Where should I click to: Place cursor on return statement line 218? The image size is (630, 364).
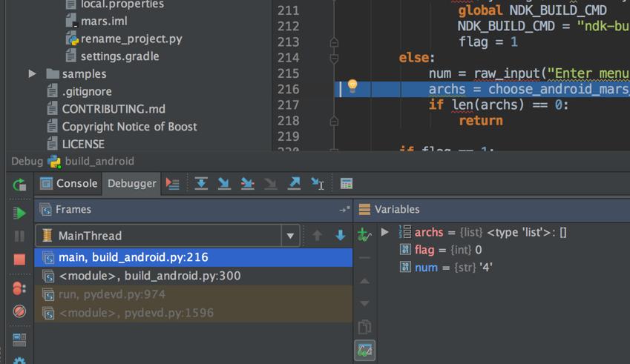pos(481,121)
